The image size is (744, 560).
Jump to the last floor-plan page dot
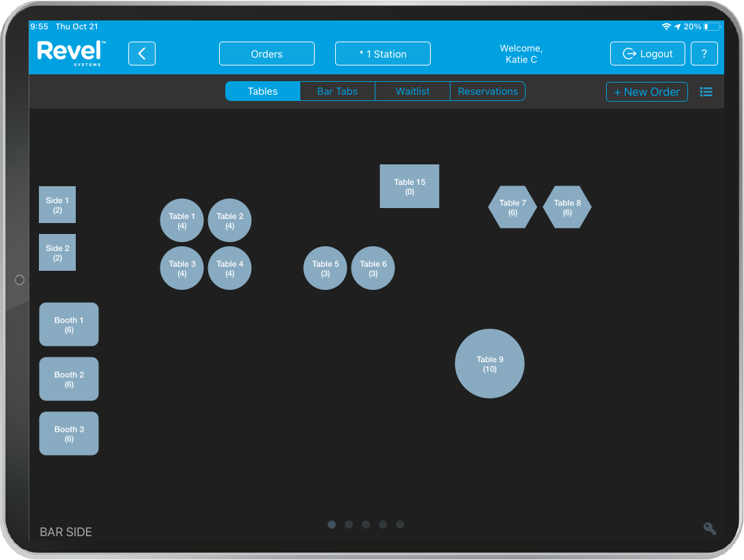pyautogui.click(x=400, y=525)
